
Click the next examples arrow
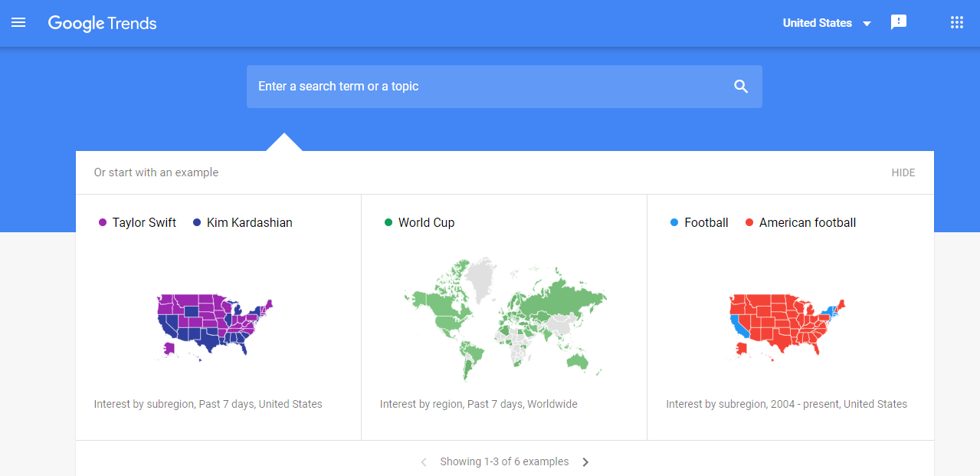[585, 461]
